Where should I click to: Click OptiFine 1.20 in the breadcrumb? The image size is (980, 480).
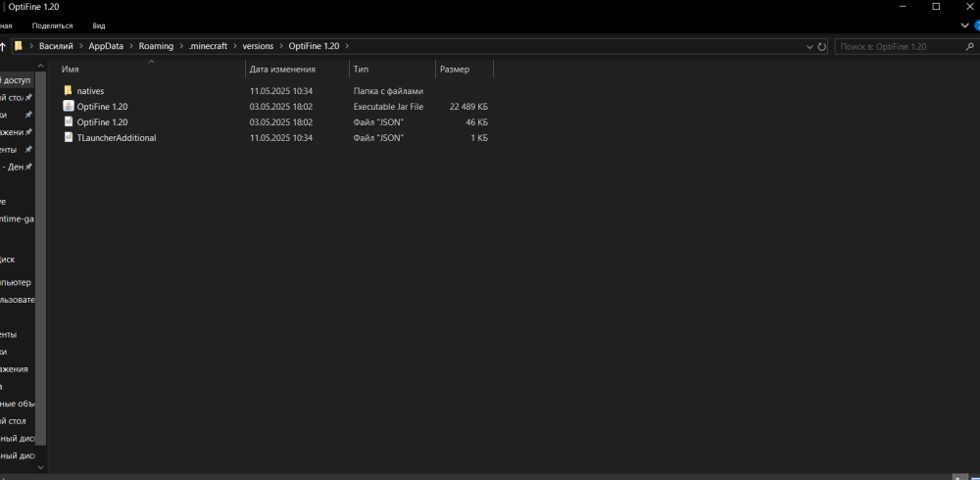314,46
